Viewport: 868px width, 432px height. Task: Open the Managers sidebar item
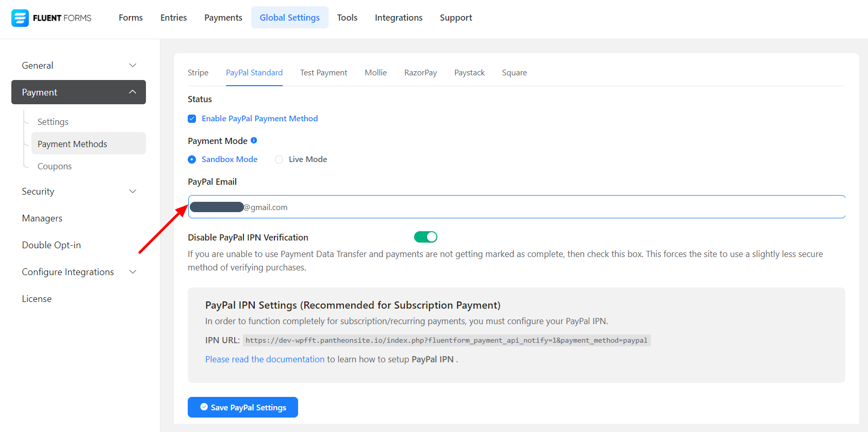(42, 218)
